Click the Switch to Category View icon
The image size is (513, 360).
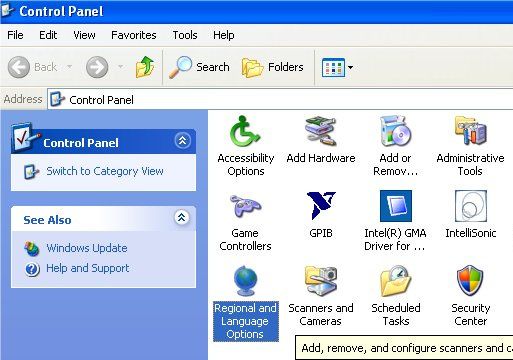31,172
